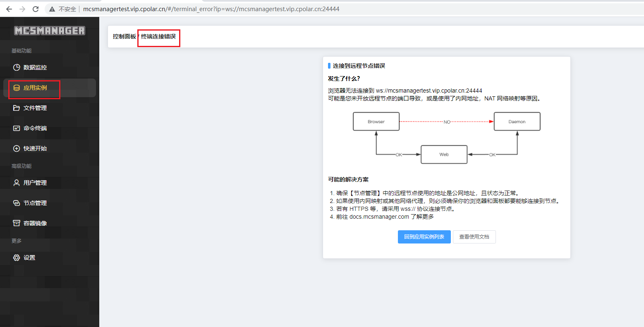Reload the current page
The image size is (644, 327).
(36, 9)
